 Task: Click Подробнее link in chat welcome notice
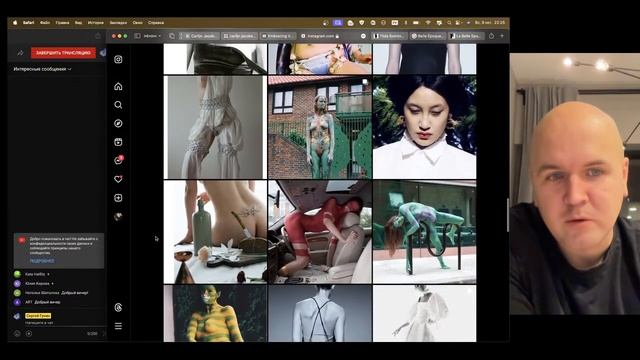coord(42,261)
